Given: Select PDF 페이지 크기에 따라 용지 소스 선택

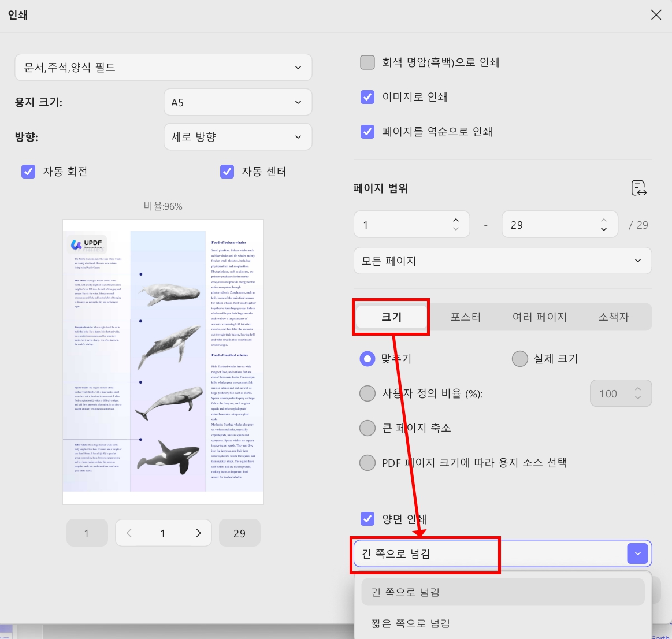Looking at the screenshot, I should (x=367, y=462).
